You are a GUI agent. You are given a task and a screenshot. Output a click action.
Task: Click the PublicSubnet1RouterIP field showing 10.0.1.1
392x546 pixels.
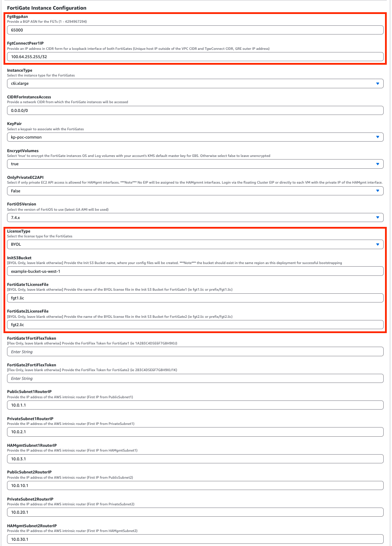pyautogui.click(x=195, y=405)
